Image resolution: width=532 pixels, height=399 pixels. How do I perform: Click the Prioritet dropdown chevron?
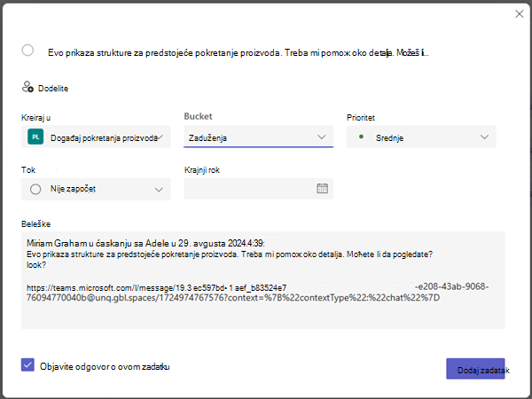tap(484, 137)
